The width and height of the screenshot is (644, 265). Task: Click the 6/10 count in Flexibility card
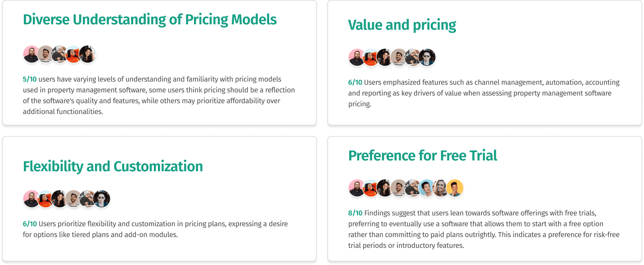pos(30,224)
